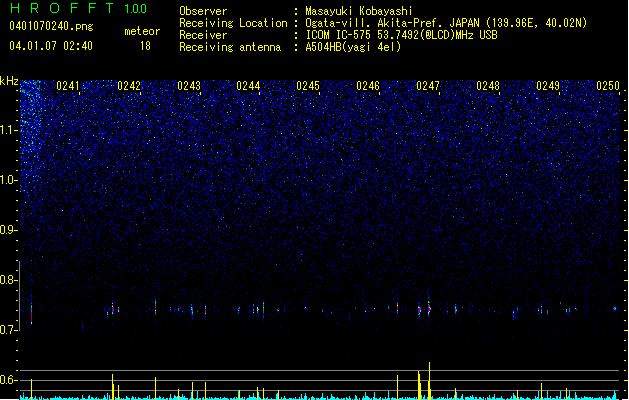Screen dimensions: 629x400
Task: Click the 0.7 frequency axis label
Action: point(8,330)
